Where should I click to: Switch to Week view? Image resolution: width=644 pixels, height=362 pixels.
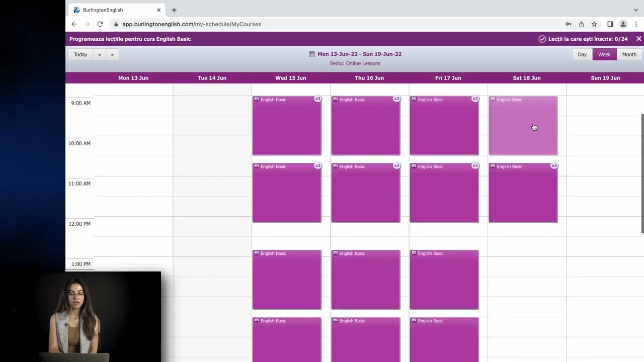pyautogui.click(x=604, y=54)
